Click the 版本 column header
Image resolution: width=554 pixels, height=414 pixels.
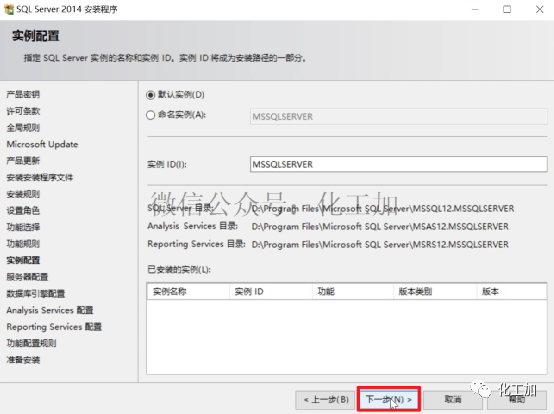point(512,291)
